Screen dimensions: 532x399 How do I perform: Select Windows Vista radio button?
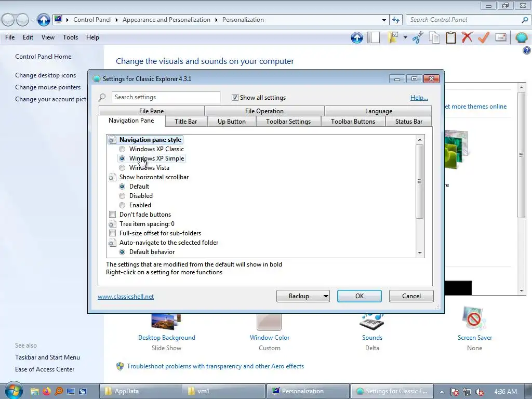[122, 168]
